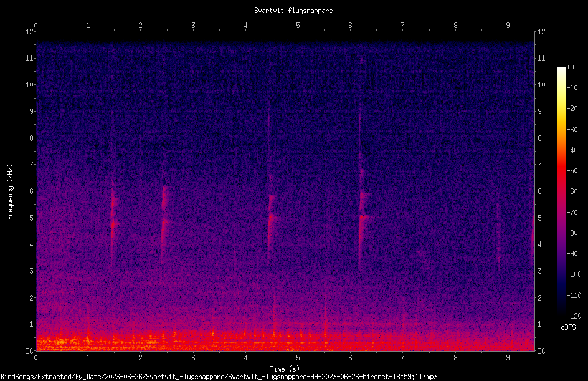Click '4' on the top time axis
588x381 pixels.
(245, 25)
